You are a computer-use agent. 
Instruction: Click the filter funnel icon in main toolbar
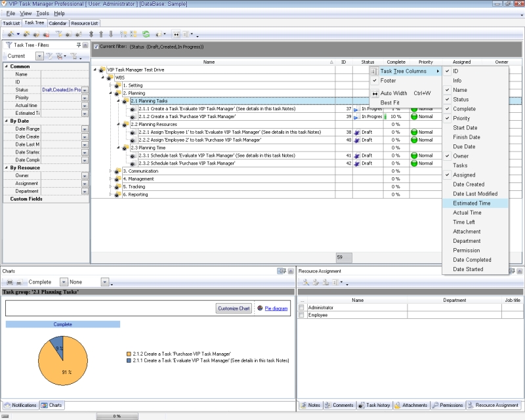tap(59, 34)
